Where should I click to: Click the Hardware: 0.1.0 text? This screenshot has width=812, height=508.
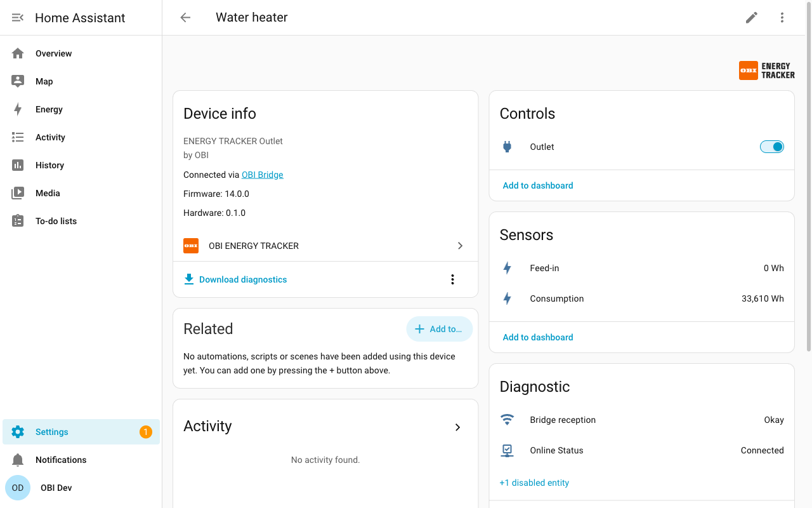[x=214, y=213]
